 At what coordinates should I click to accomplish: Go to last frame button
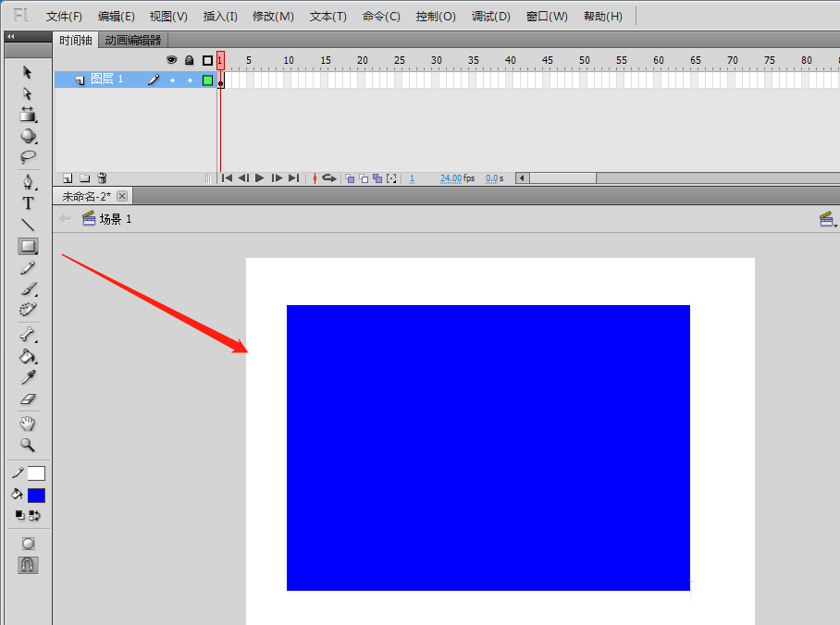(293, 178)
